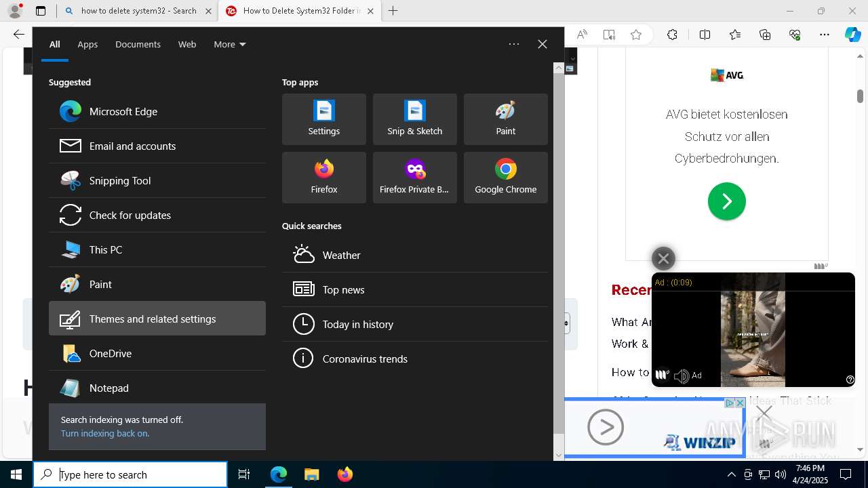Open clock showing 7:46 PM
868x488 pixels.
coord(810,474)
